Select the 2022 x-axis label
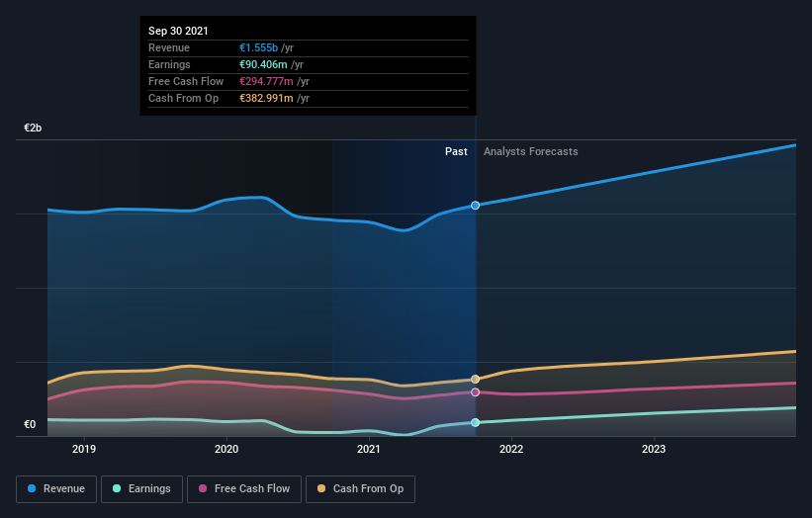Image resolution: width=812 pixels, height=518 pixels. click(511, 449)
